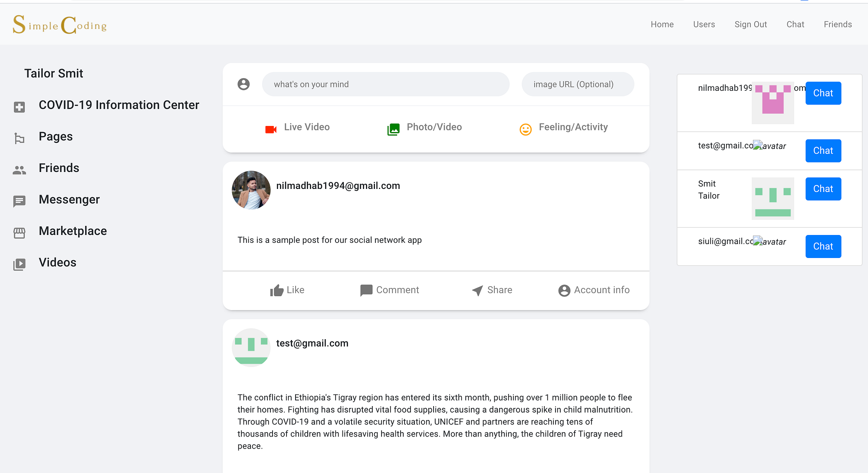Select Sign Out in top navigation

pyautogui.click(x=750, y=24)
